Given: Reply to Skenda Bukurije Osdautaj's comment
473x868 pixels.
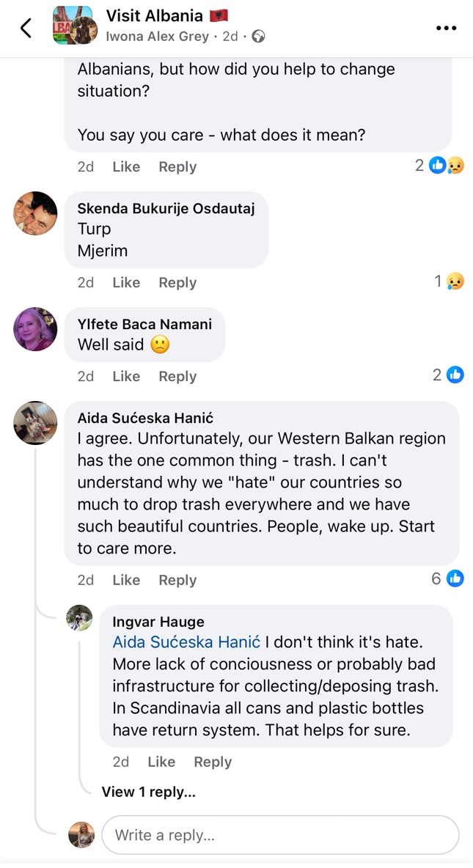Looking at the screenshot, I should [177, 282].
